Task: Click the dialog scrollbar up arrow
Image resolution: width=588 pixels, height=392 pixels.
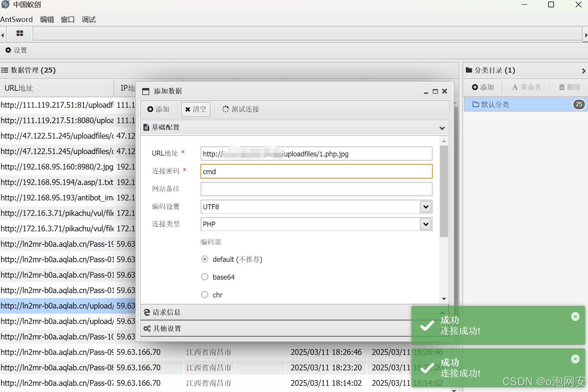Action: 444,141
